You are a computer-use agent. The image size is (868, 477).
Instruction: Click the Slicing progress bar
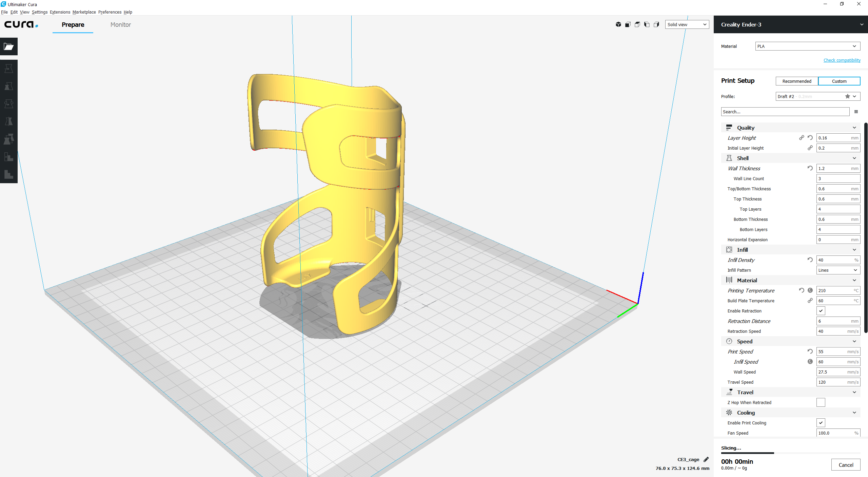(x=791, y=453)
